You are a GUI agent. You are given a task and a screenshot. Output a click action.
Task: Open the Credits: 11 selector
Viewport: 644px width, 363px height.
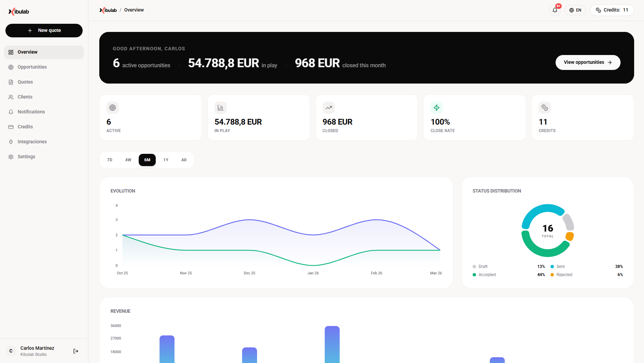point(612,10)
